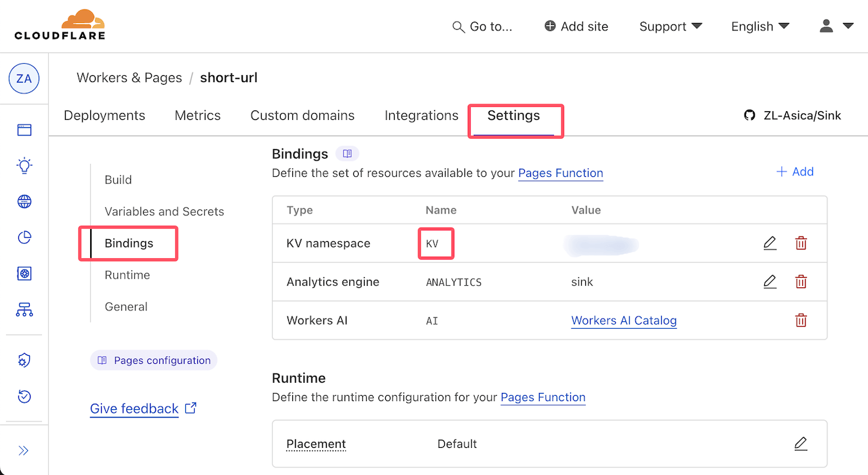Open the pie chart Analytics sidebar icon
Image resolution: width=868 pixels, height=475 pixels.
(24, 237)
